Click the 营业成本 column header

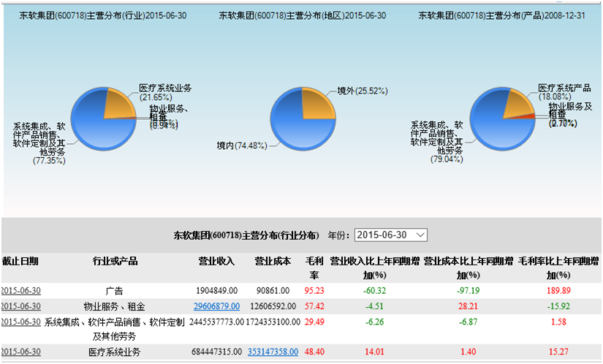[273, 261]
